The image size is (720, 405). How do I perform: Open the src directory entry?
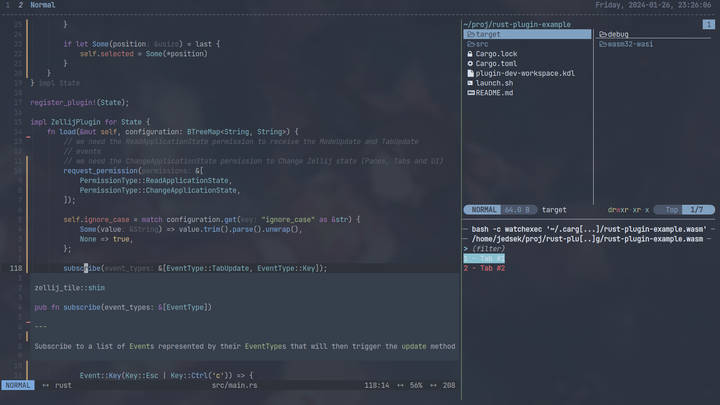527,44
